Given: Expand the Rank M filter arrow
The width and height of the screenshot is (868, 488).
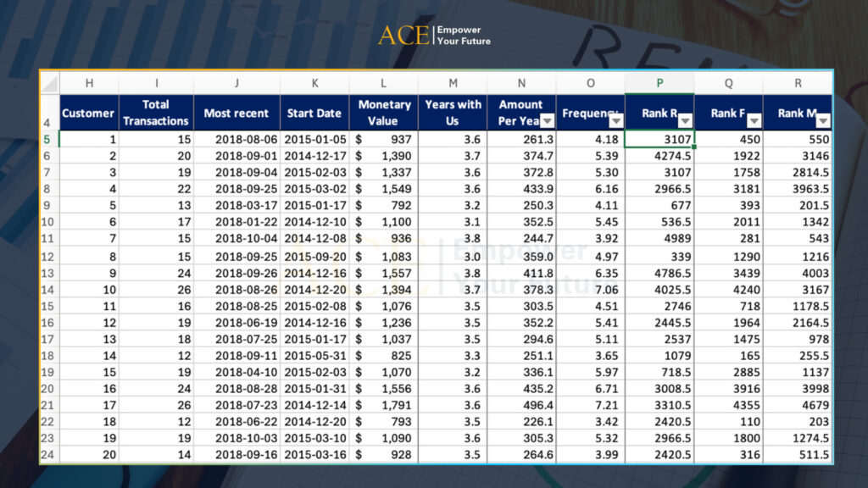Looking at the screenshot, I should (822, 121).
